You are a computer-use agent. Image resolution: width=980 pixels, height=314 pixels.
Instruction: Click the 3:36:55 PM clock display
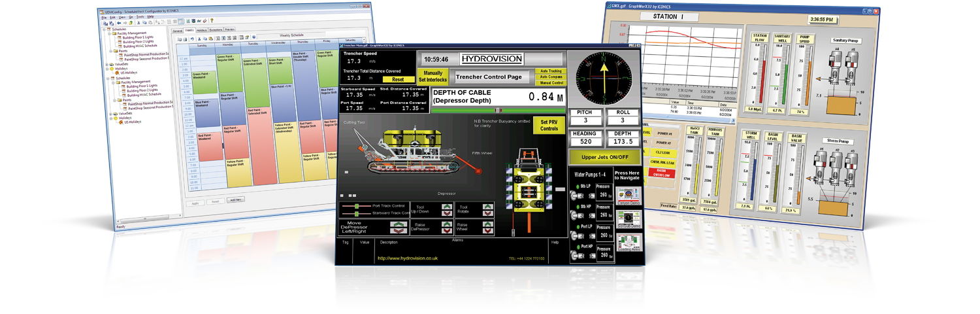[x=822, y=20]
